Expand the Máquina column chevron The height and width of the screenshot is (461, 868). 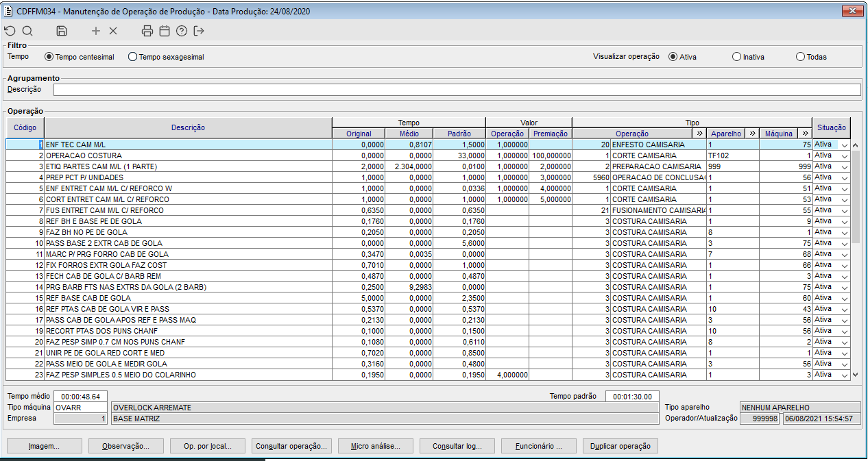tap(805, 134)
